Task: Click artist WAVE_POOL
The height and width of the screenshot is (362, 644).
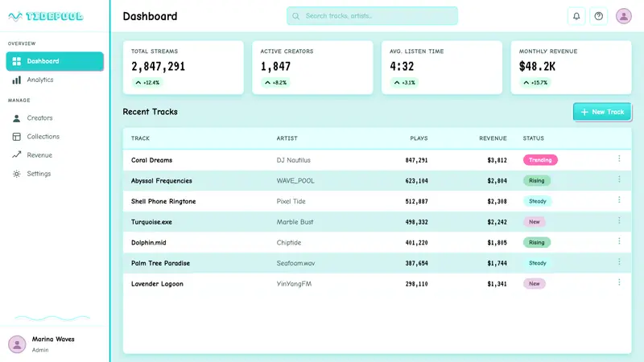Action: click(x=295, y=180)
